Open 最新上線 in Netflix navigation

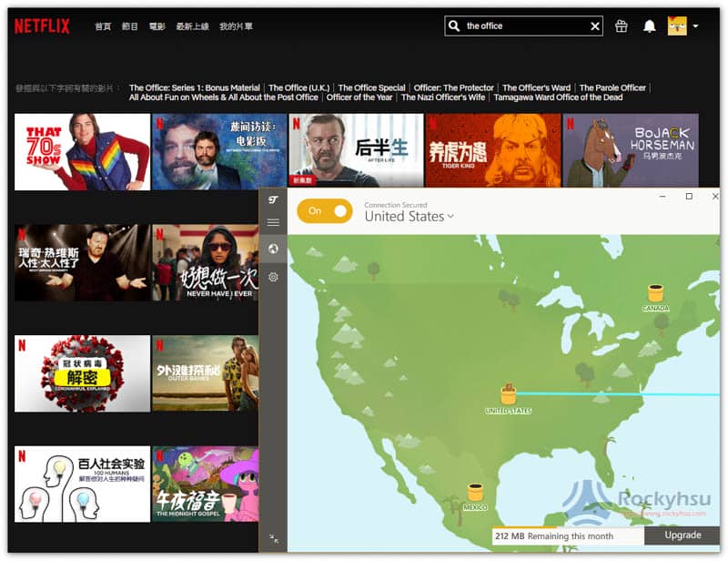click(x=192, y=26)
